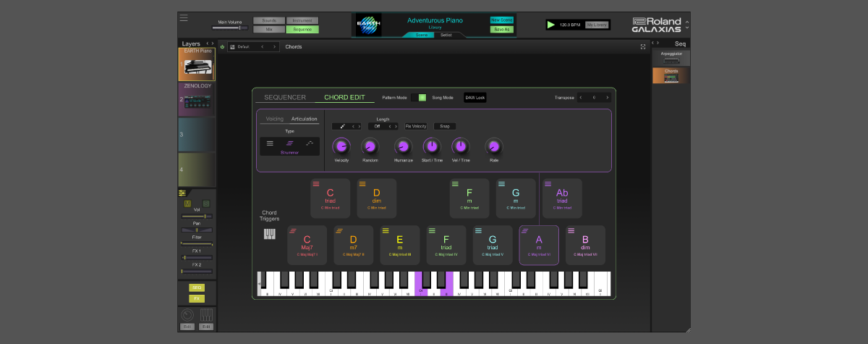Screen dimensions: 868x344
Task: Click the keyboard icon above right Edit
Action: coord(206,315)
